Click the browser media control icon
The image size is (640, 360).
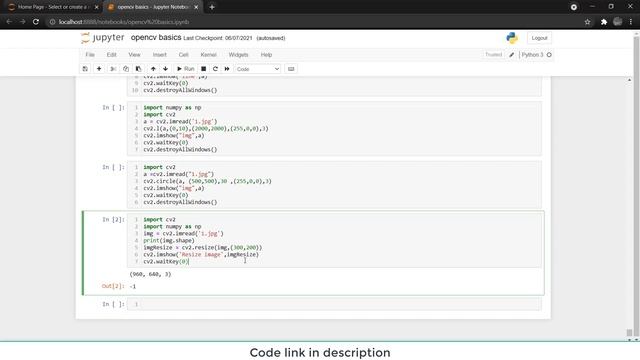pyautogui.click(x=573, y=7)
